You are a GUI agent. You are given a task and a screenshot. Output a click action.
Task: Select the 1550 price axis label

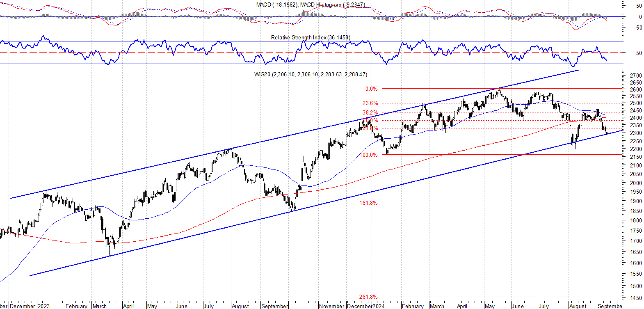click(636, 274)
